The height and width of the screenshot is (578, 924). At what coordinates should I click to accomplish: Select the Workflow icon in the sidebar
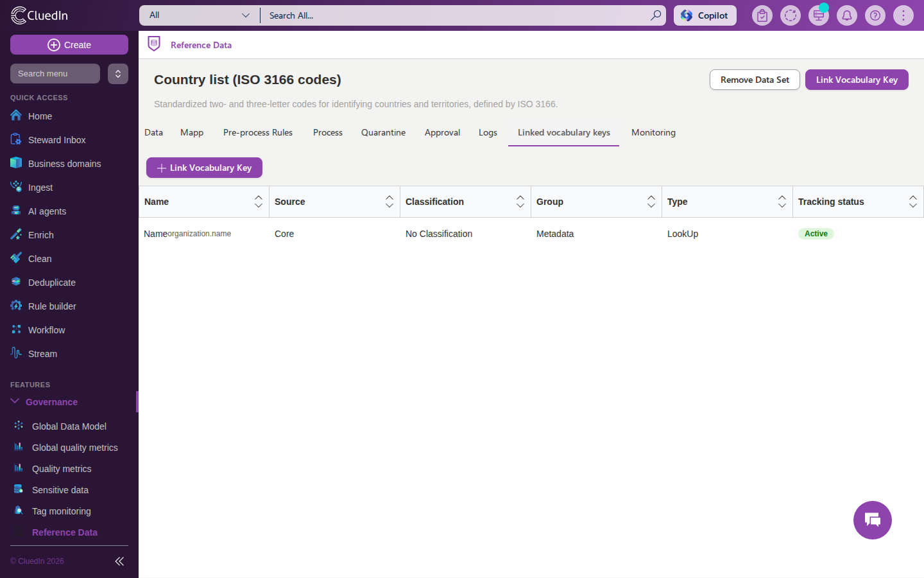pyautogui.click(x=16, y=329)
